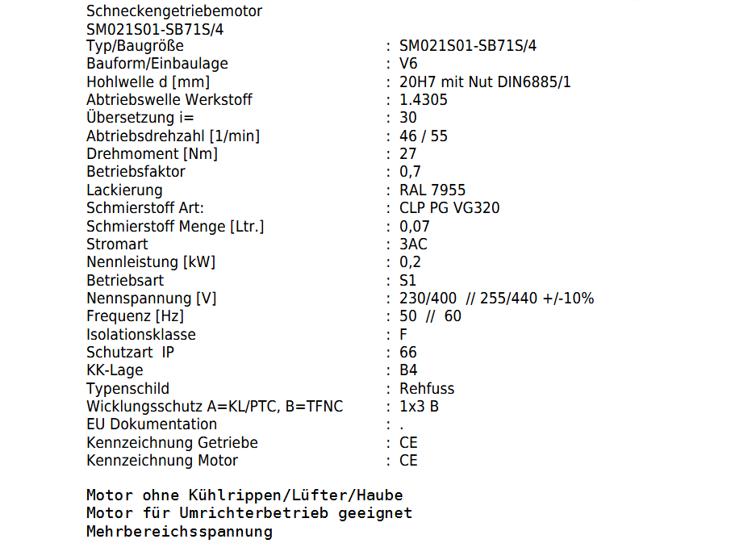
Task: Click the Stromart value 3AC
Action: point(413,244)
